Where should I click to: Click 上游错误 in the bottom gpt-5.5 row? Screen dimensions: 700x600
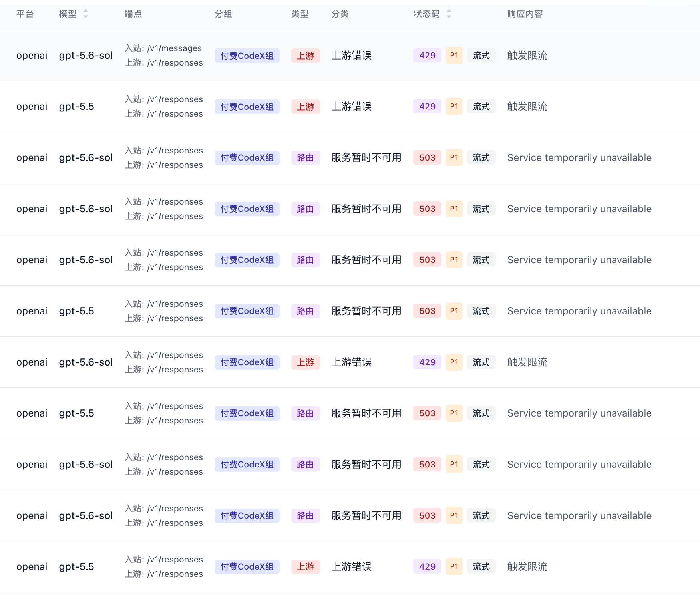click(x=352, y=567)
